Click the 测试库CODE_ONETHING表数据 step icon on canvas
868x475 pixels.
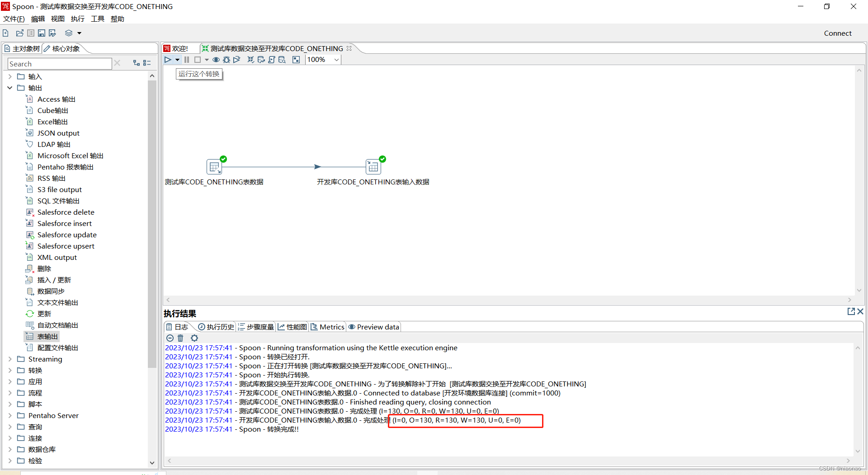click(214, 167)
